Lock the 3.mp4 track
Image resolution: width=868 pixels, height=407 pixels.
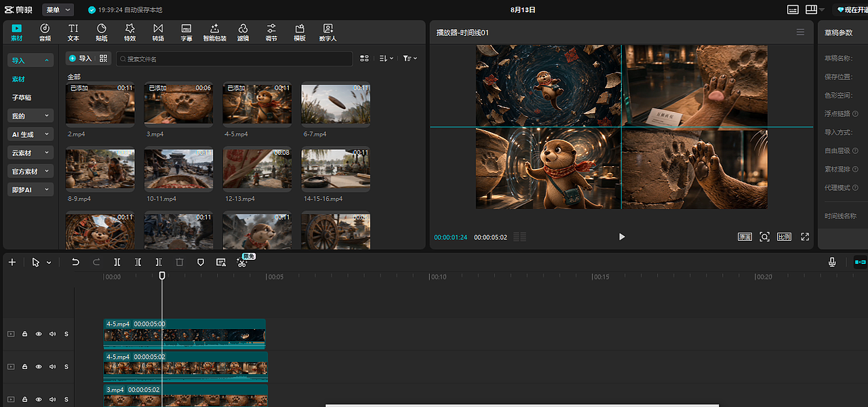pos(24,400)
